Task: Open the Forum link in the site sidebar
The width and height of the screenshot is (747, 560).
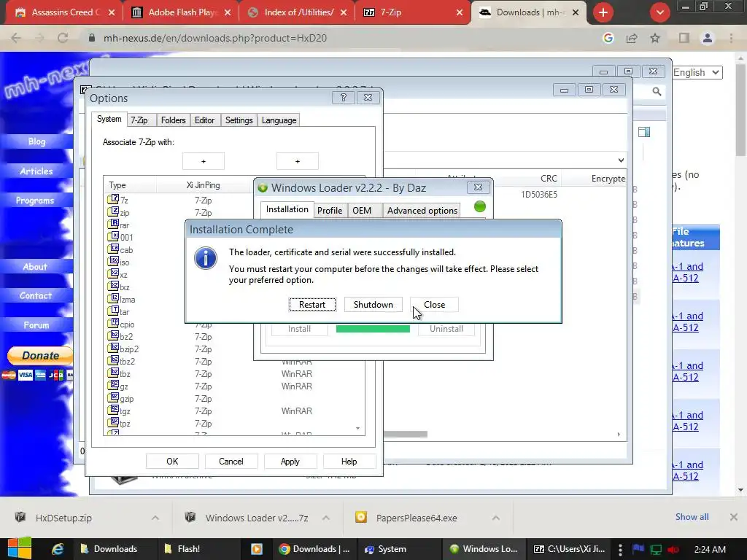Action: click(x=36, y=325)
